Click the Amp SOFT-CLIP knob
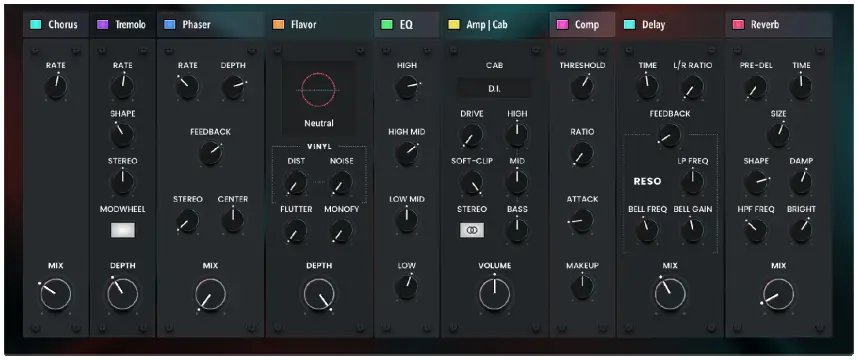Viewport: 858px width, 360px height. tap(472, 183)
